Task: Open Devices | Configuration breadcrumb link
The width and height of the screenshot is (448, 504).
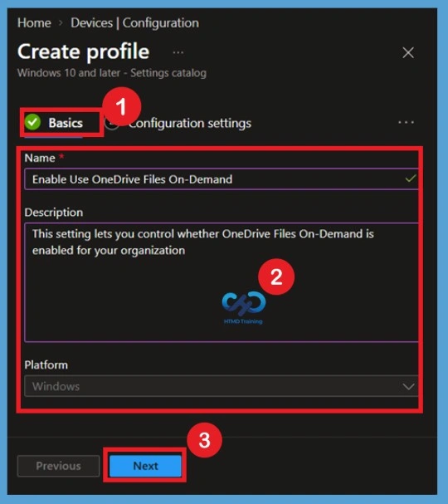Action: pyautogui.click(x=134, y=23)
